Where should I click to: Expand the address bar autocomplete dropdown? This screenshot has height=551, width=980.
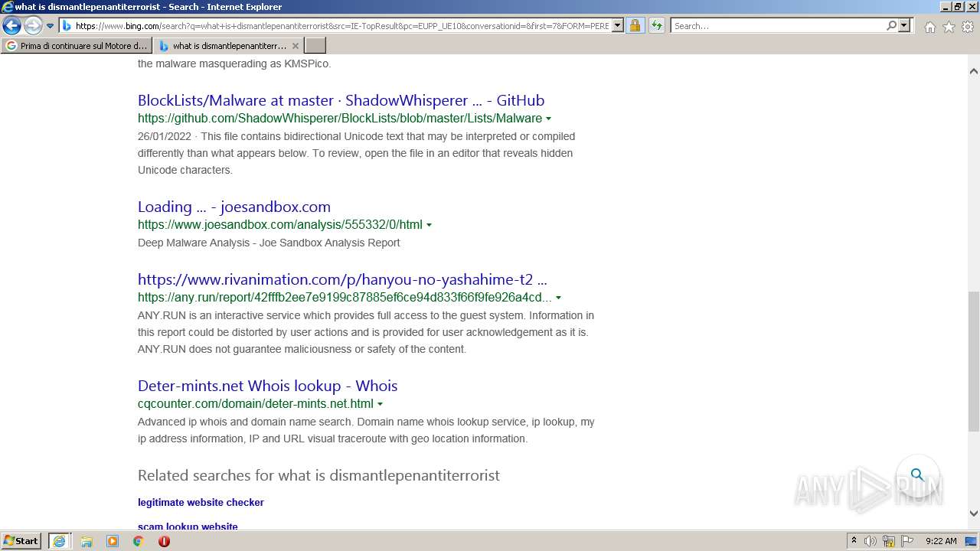click(618, 26)
